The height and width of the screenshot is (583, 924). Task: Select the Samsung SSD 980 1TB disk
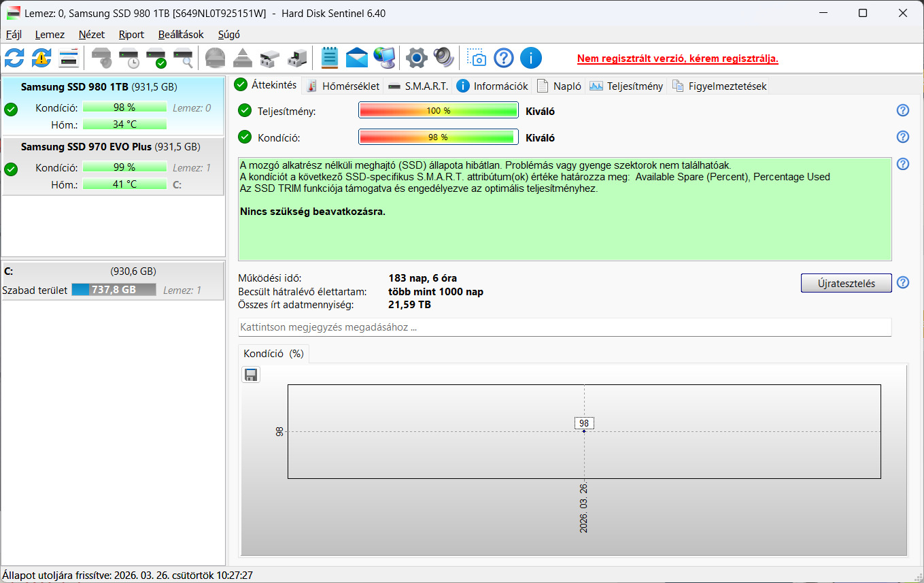click(113, 106)
